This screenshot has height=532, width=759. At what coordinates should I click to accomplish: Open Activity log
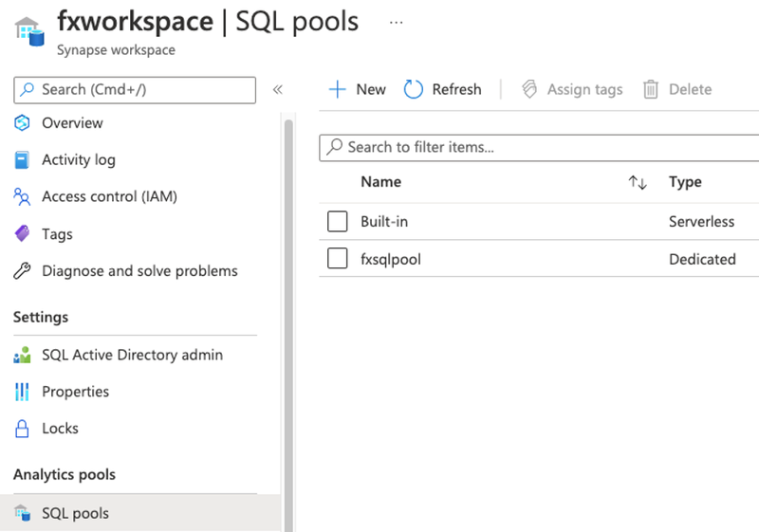pos(79,159)
